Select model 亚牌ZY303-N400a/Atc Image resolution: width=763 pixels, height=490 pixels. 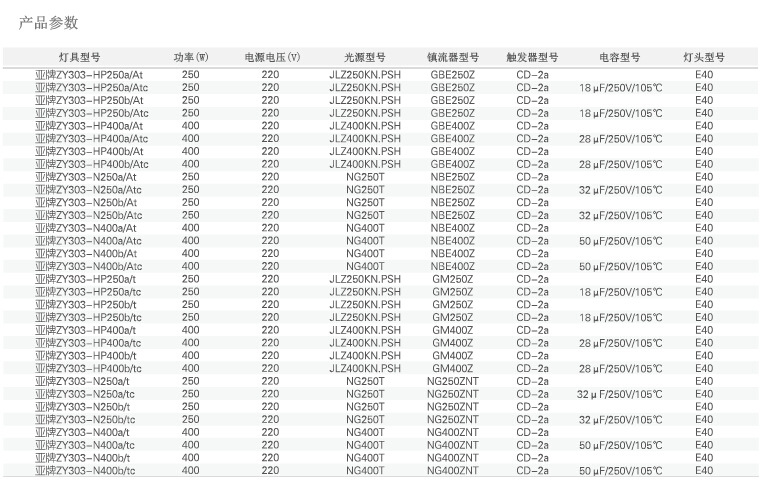[x=88, y=241]
